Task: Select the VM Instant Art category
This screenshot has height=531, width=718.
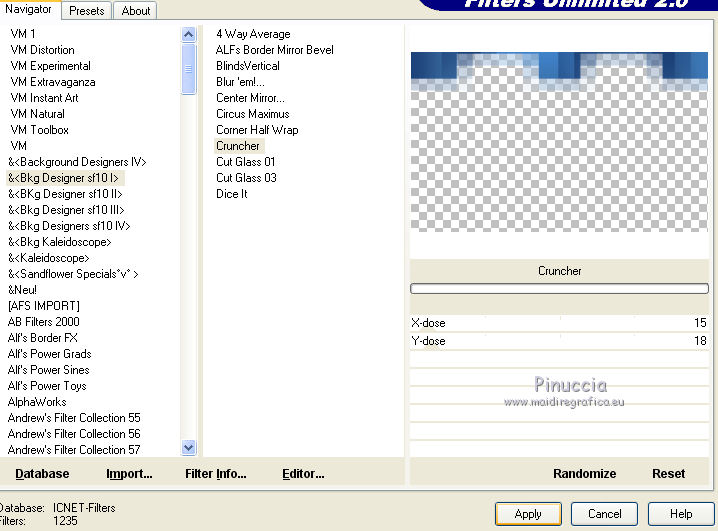Action: coord(44,98)
